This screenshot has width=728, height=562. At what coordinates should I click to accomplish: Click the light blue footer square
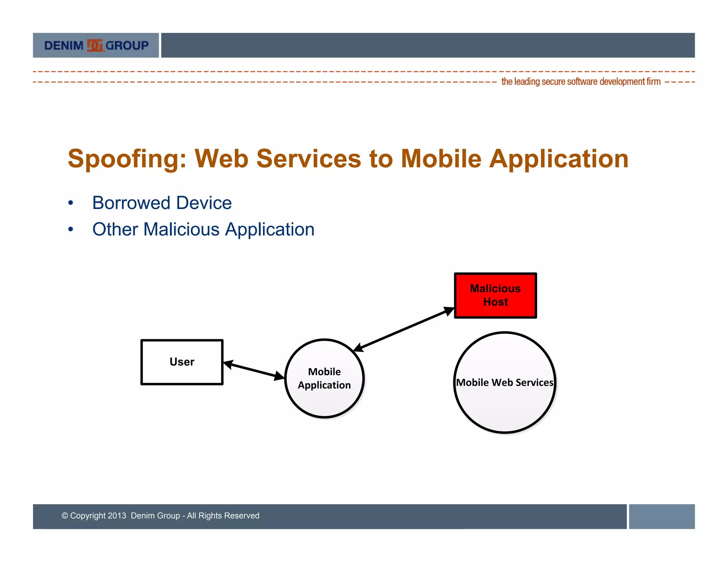click(x=662, y=516)
